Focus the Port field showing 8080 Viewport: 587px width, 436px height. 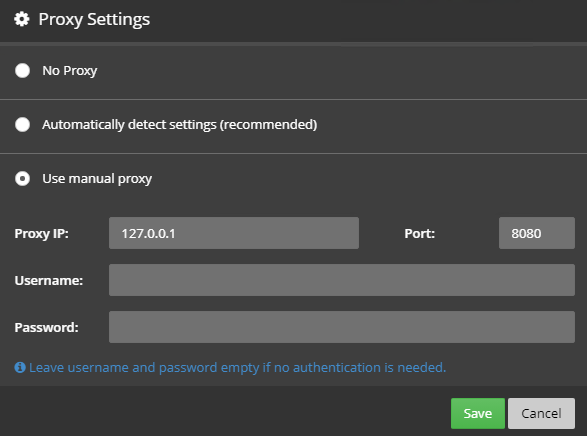point(537,233)
